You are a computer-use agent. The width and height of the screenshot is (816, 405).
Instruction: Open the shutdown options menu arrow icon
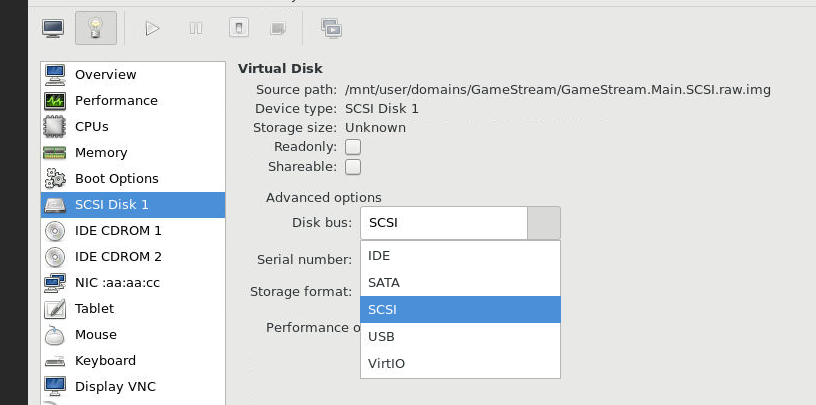(x=278, y=28)
